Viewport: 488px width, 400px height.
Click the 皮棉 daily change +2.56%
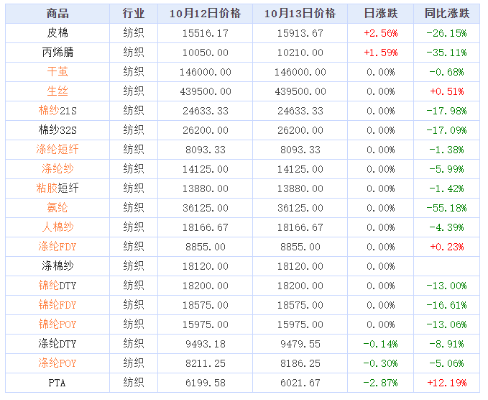[x=381, y=33]
